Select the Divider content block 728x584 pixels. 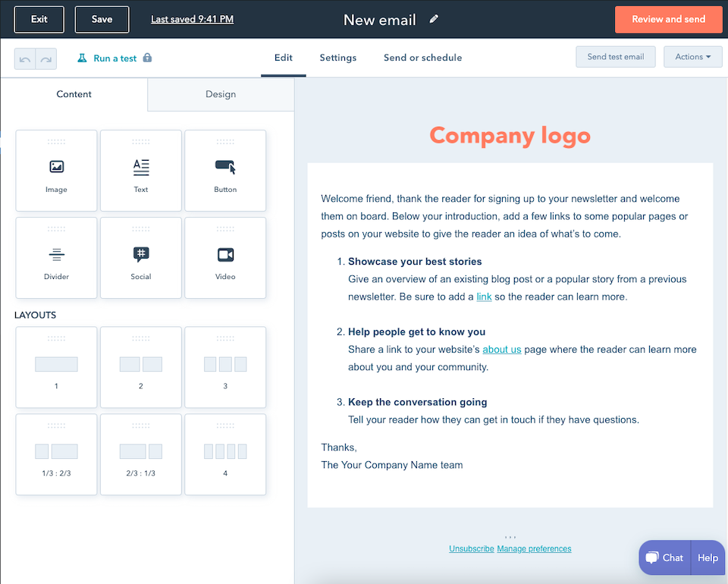pos(56,258)
